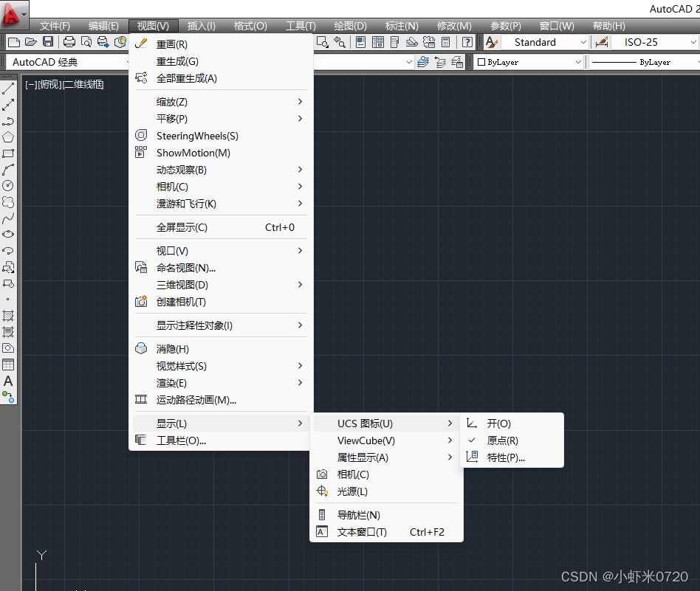Viewport: 700px width, 591px height.
Task: Open the 插入(I) menu
Action: [x=202, y=26]
